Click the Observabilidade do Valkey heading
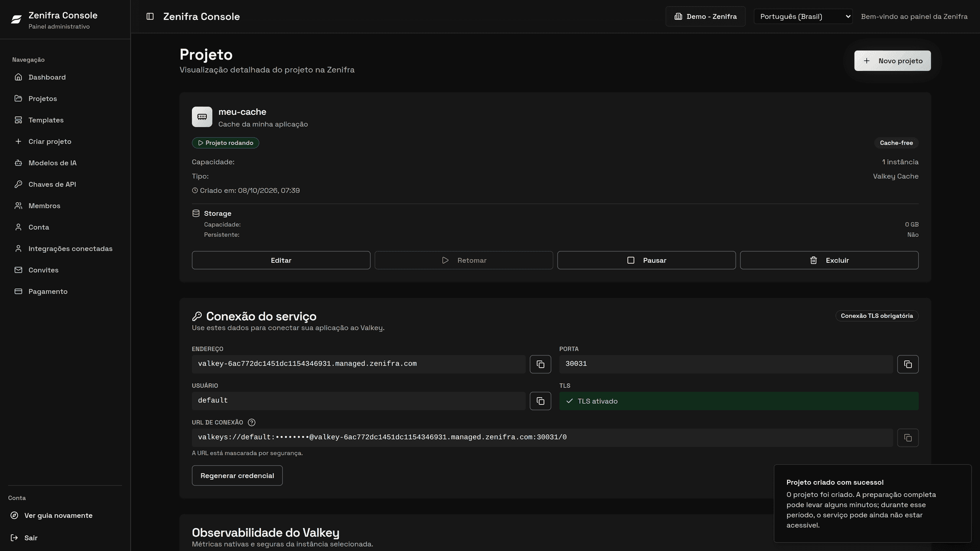Screen dimensions: 980x551 [x=265, y=533]
